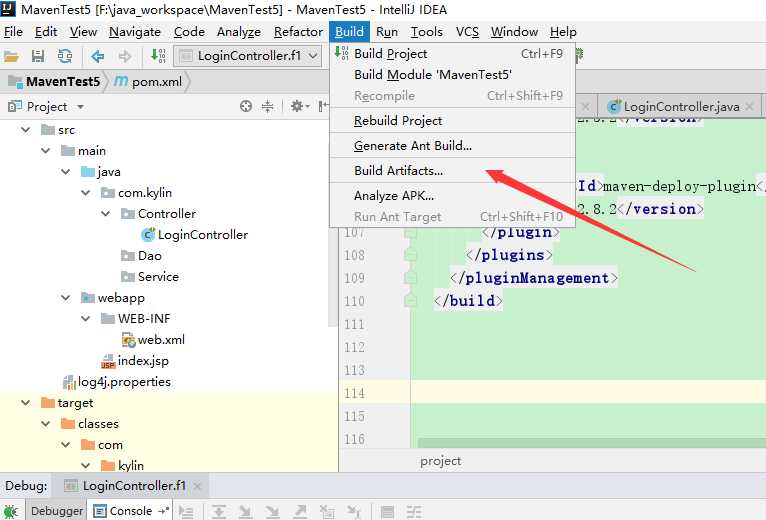Select the Dao package
This screenshot has height=520, width=766.
point(141,256)
